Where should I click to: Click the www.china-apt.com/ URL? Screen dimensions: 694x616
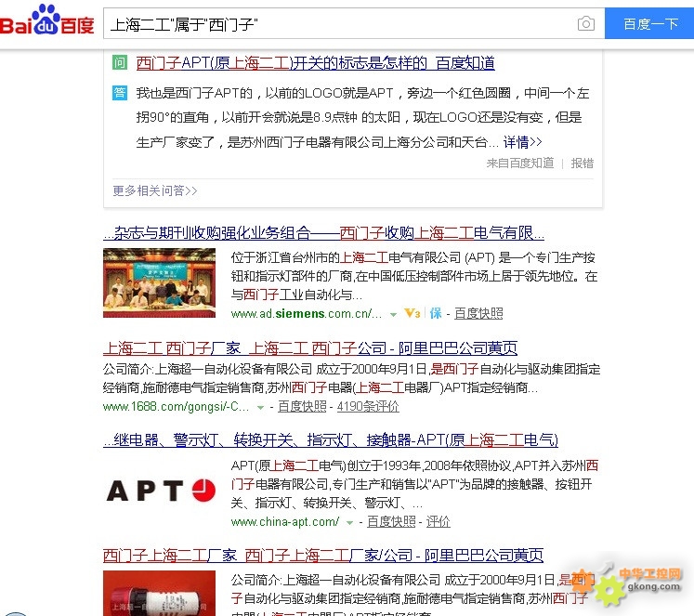[285, 522]
